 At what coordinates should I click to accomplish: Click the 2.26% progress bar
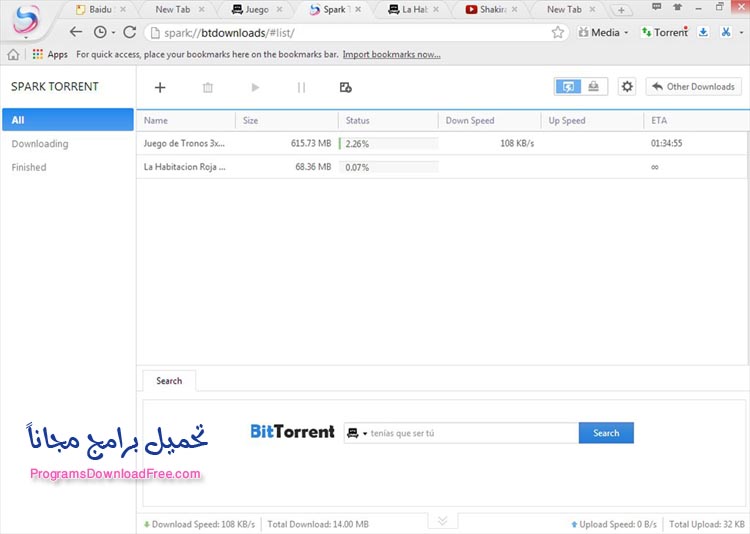(388, 144)
